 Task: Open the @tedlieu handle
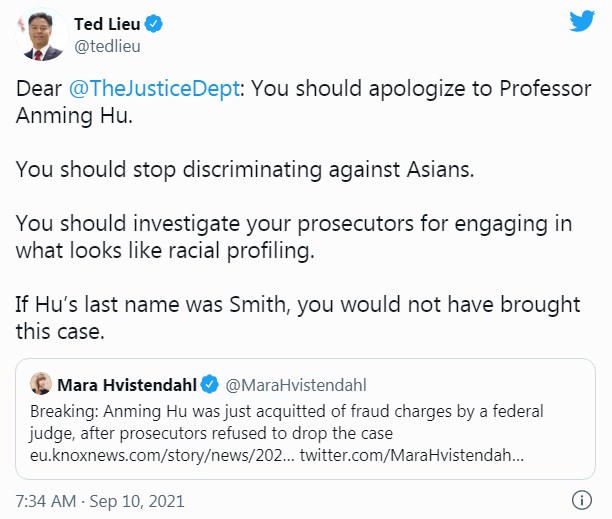pyautogui.click(x=107, y=46)
